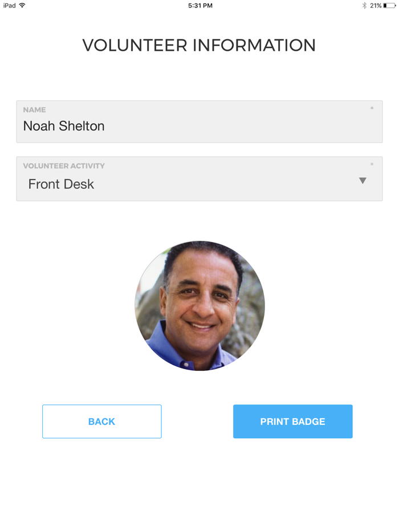Tap the volunteer's circular profile photo
The height and width of the screenshot is (532, 399).
click(x=199, y=306)
